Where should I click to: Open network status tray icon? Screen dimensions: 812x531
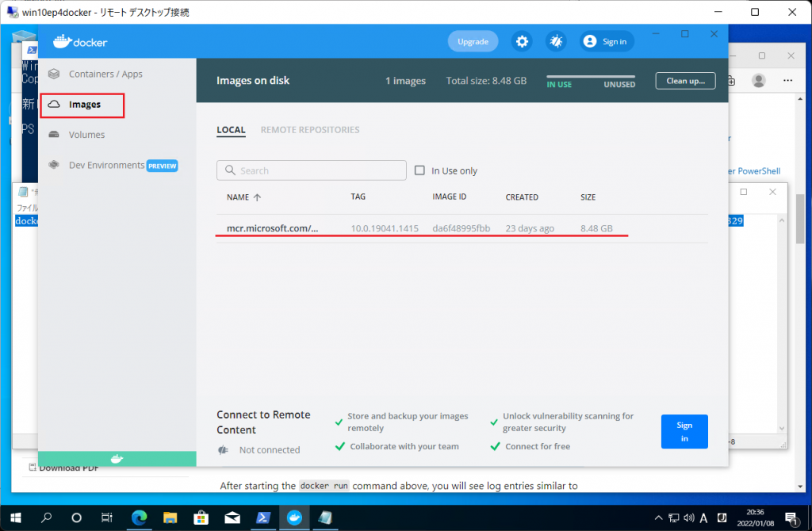pyautogui.click(x=674, y=518)
